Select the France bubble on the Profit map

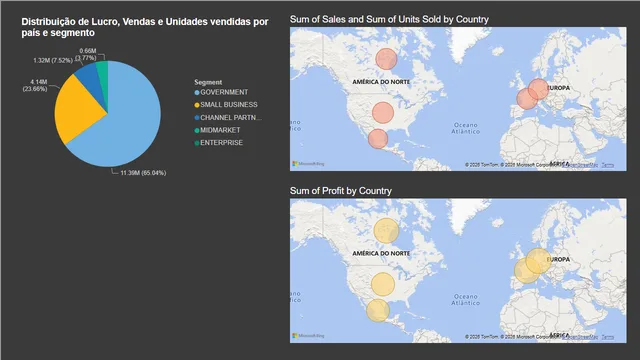coord(527,271)
